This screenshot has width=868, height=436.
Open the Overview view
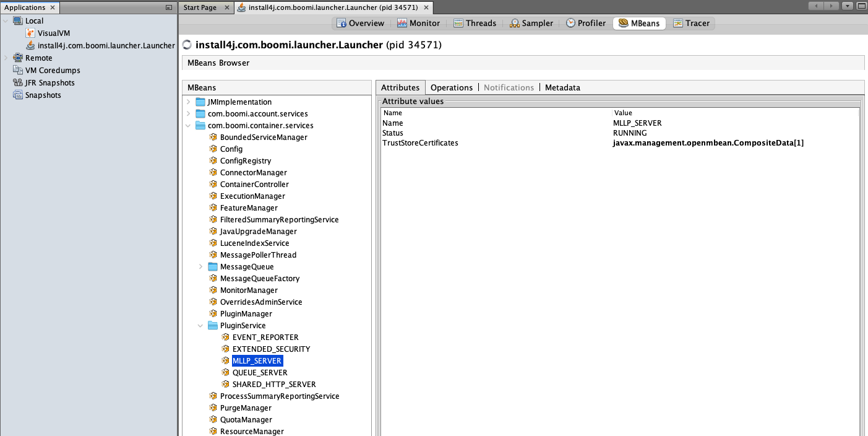pyautogui.click(x=360, y=22)
